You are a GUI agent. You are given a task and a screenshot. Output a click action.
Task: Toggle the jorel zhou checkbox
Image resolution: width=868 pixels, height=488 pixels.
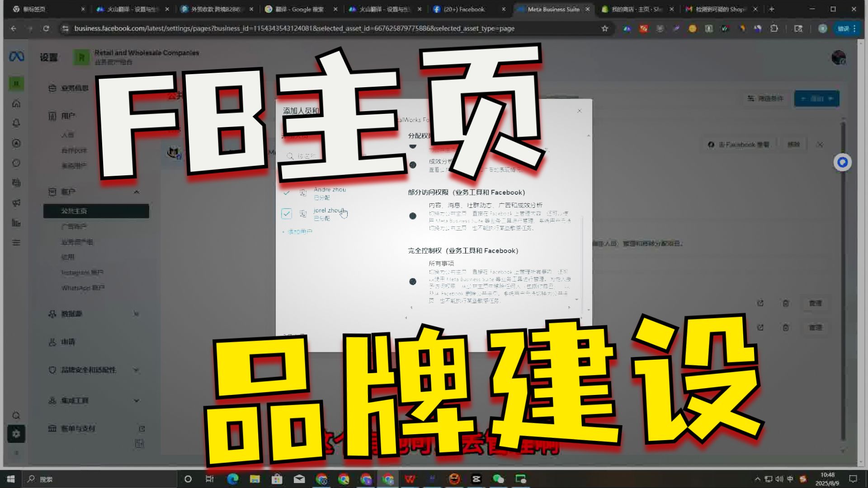(286, 214)
